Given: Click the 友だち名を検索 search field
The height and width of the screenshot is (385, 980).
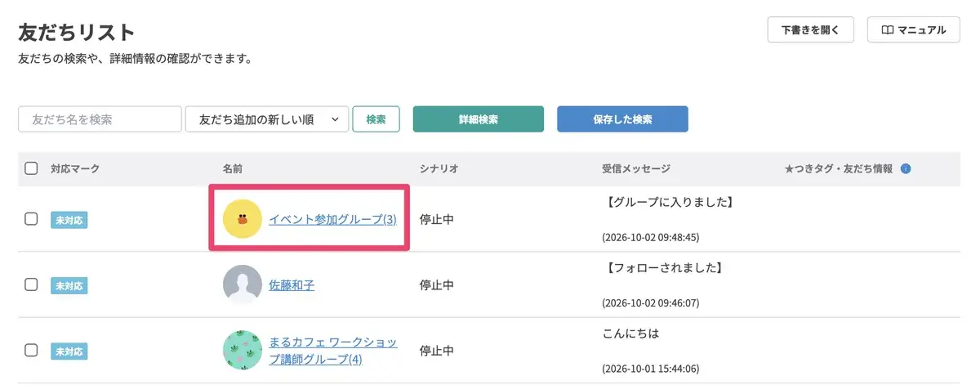Looking at the screenshot, I should click(100, 119).
